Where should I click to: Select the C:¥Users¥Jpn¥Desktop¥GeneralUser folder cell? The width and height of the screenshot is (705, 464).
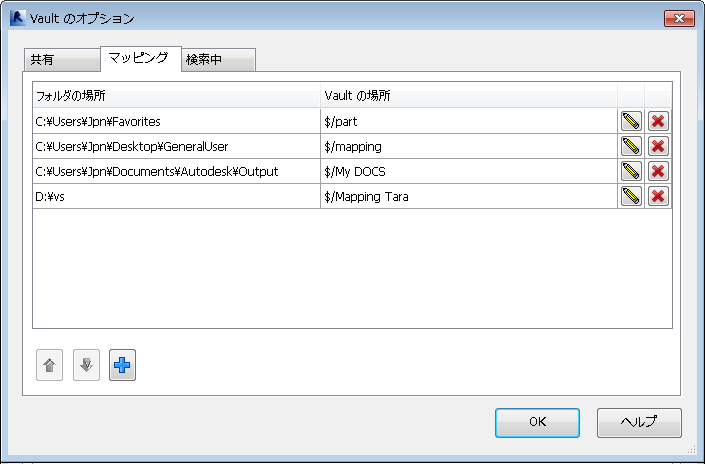click(176, 147)
